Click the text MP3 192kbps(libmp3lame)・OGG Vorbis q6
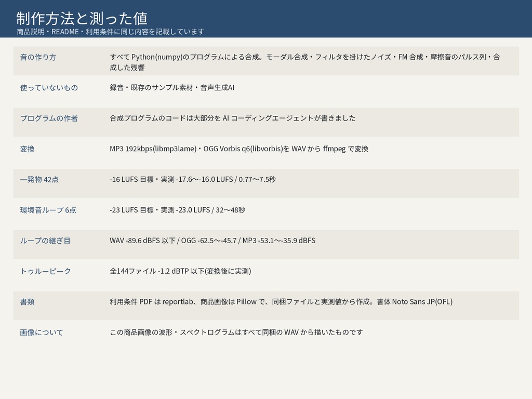The image size is (532, 399). coord(196,149)
